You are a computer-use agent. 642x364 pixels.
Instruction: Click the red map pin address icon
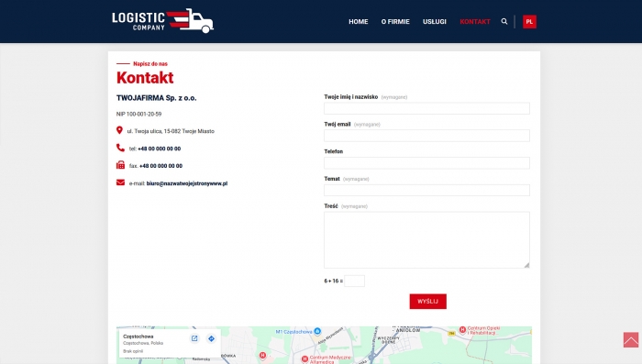pos(119,130)
